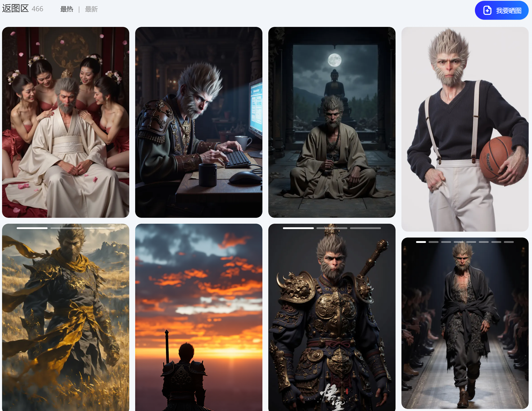532x411 pixels.
Task: Open the golden scarf warrior monkey image
Action: [66, 317]
